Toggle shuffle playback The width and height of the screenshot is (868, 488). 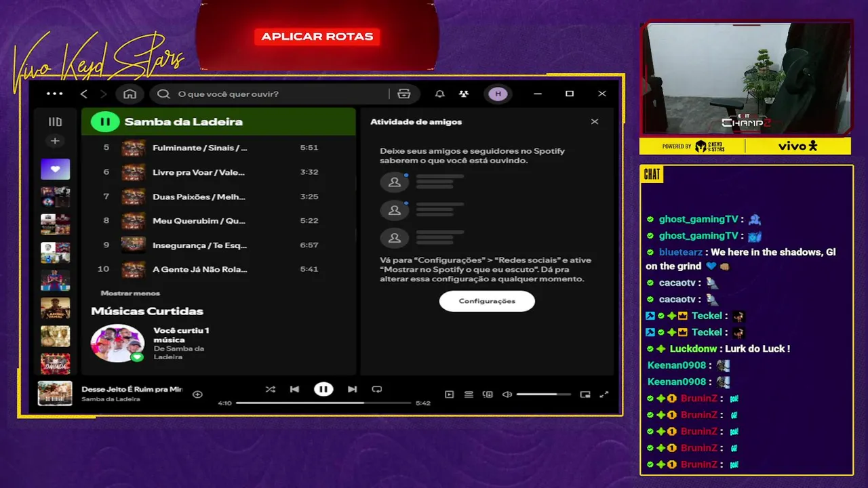270,389
